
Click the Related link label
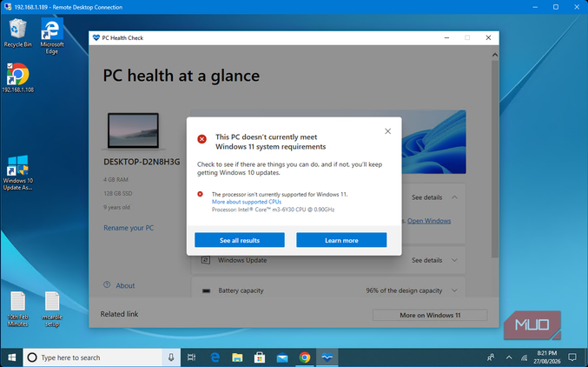point(119,314)
